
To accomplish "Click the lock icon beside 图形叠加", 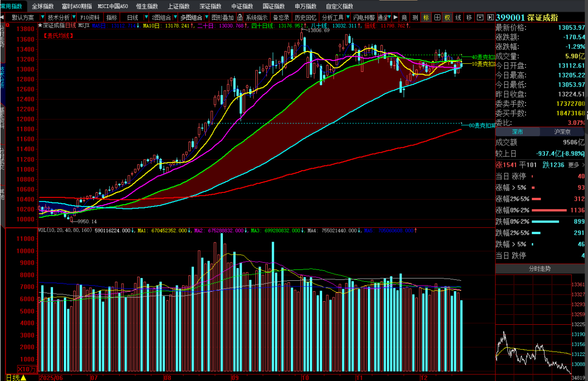I will (241, 17).
